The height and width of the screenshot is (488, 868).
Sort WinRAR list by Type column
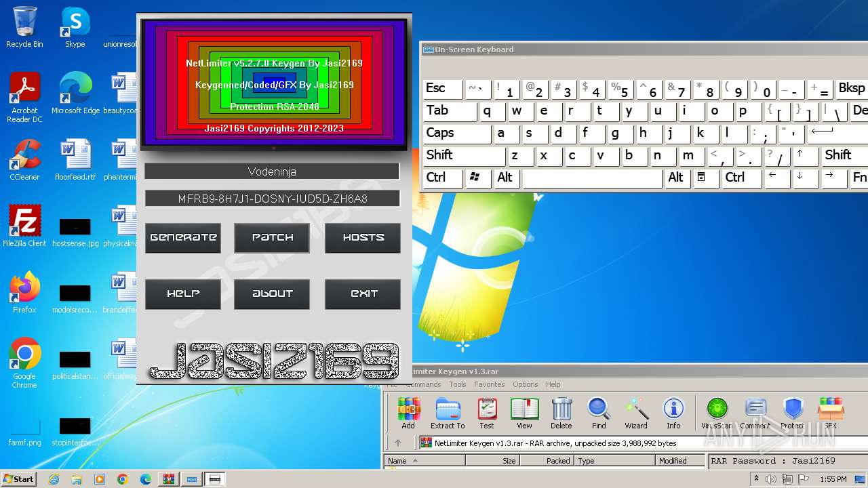tap(615, 461)
